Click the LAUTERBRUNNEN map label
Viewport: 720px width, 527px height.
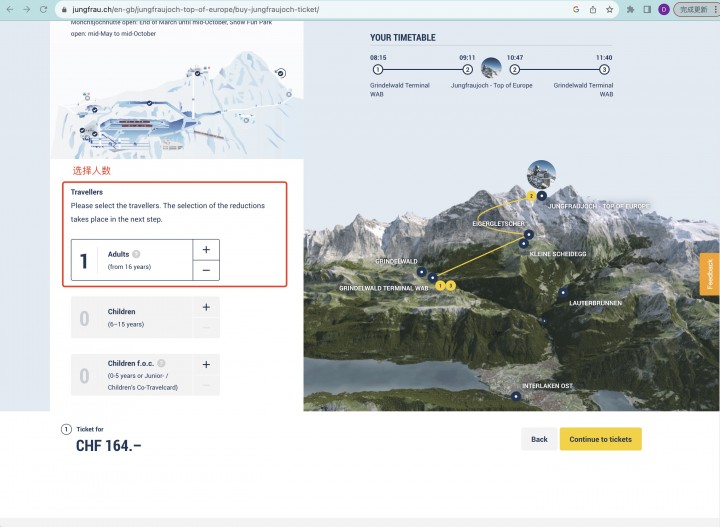tap(596, 303)
